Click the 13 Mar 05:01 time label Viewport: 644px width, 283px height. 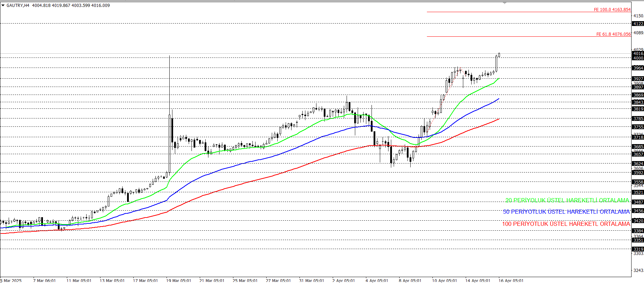tap(112, 281)
